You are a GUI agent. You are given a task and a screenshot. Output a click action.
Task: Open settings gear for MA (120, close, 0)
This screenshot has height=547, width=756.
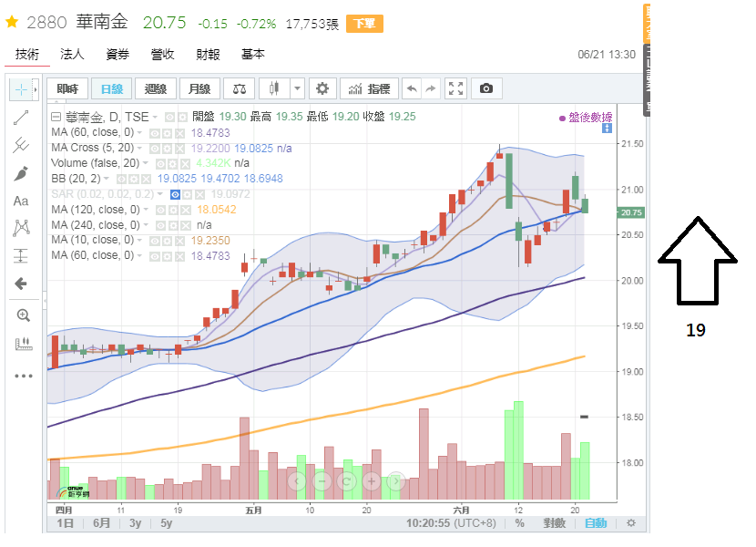coord(173,210)
